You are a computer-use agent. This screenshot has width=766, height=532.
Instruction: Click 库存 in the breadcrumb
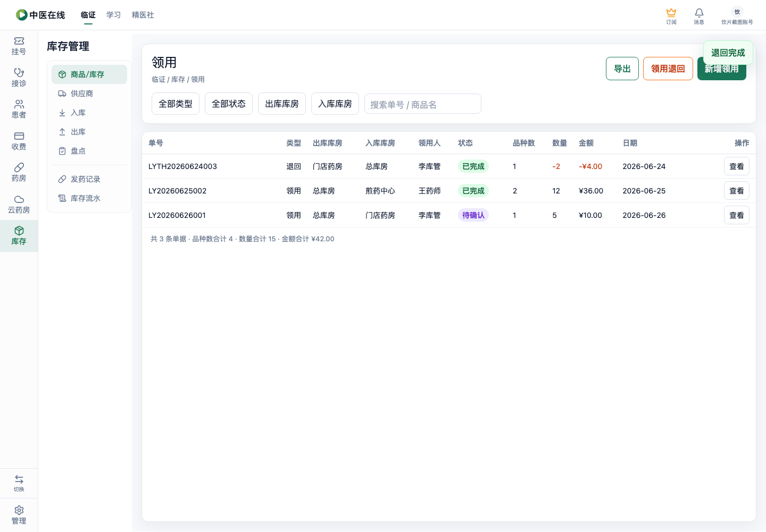pos(178,79)
